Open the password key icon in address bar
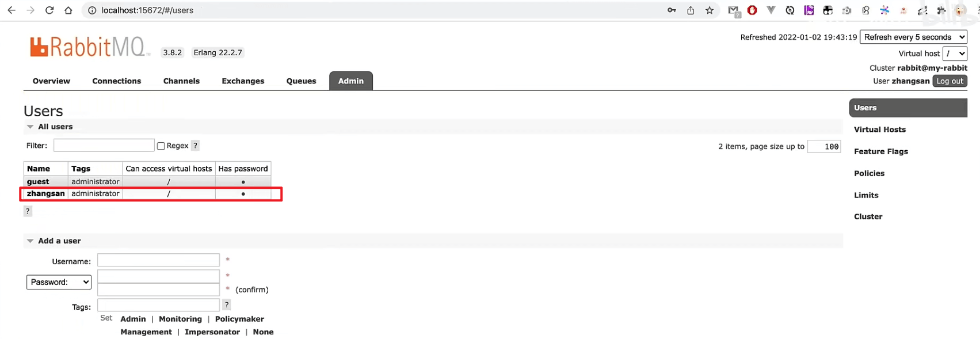 pyautogui.click(x=672, y=10)
